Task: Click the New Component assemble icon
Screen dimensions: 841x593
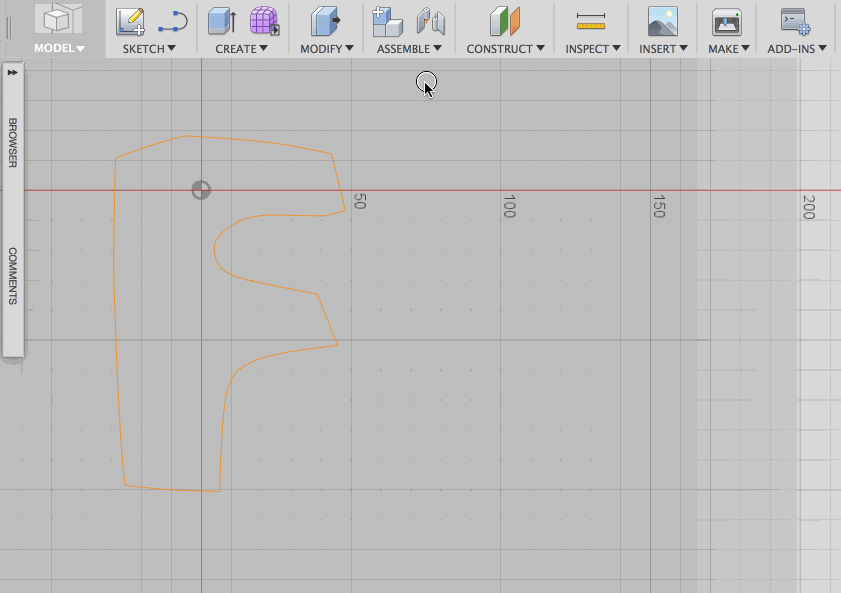Action: click(387, 21)
